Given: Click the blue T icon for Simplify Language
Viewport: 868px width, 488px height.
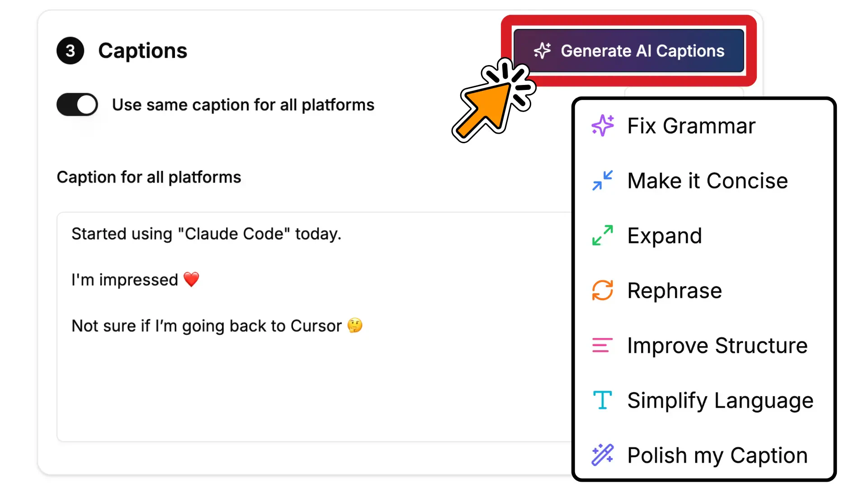Looking at the screenshot, I should click(x=603, y=400).
